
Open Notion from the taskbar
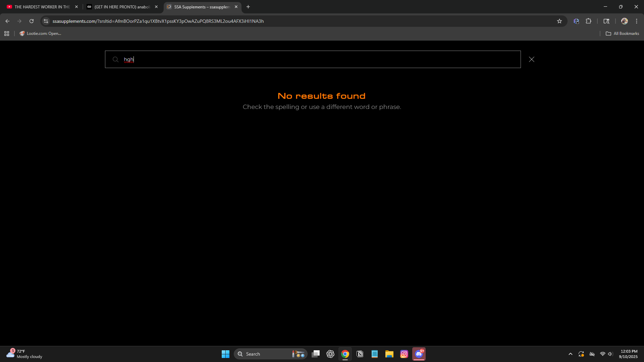pyautogui.click(x=360, y=354)
